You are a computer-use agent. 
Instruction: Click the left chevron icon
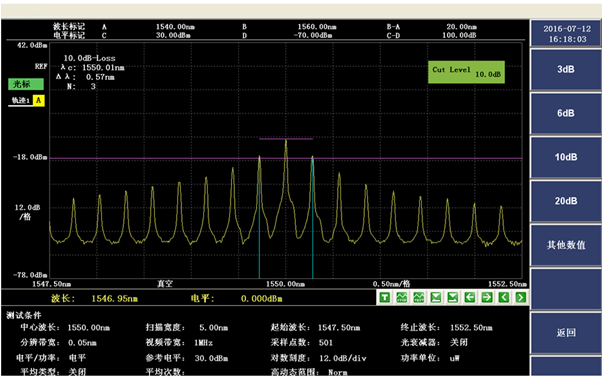click(504, 297)
